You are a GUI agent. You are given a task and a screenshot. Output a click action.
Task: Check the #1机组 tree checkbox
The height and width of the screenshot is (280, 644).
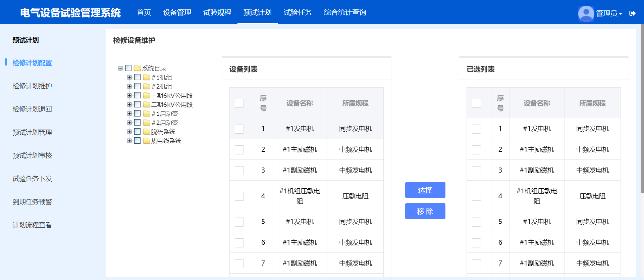click(x=137, y=77)
